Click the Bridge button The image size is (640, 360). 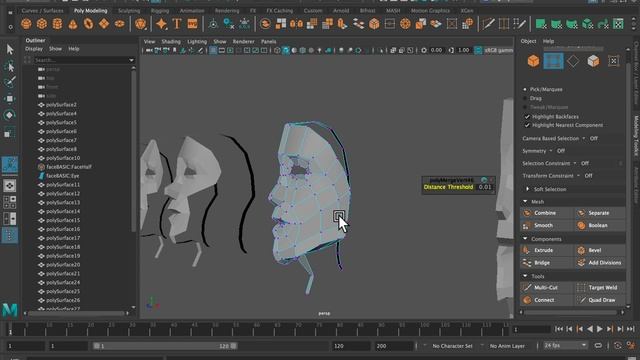(547, 263)
